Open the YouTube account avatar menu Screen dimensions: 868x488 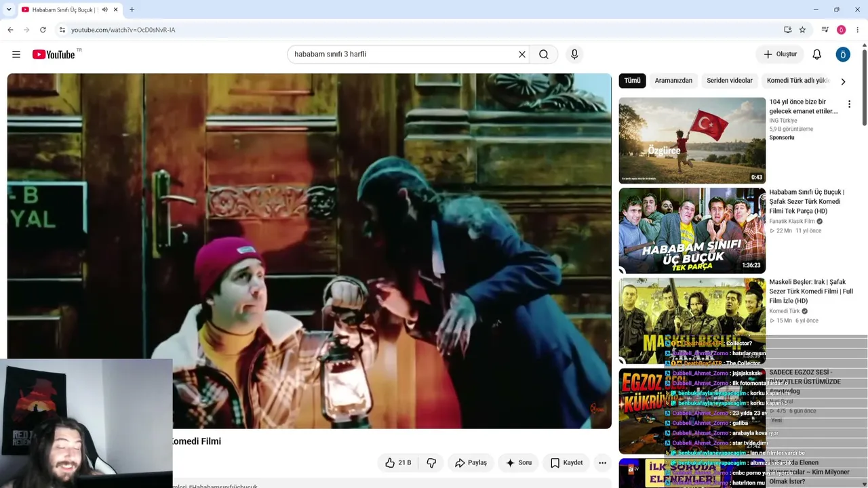843,54
